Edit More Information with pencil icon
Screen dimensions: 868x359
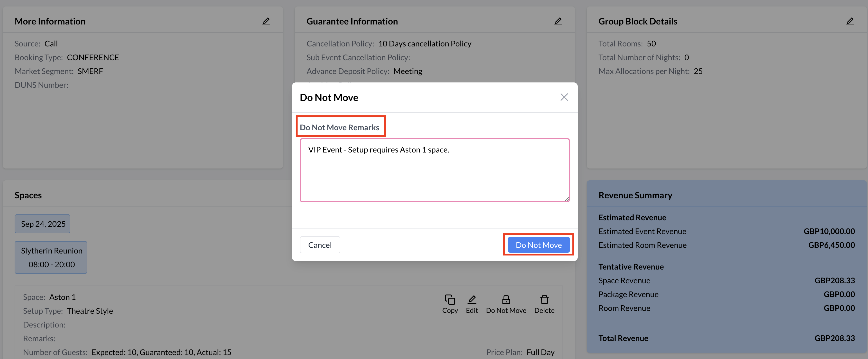[x=266, y=22]
